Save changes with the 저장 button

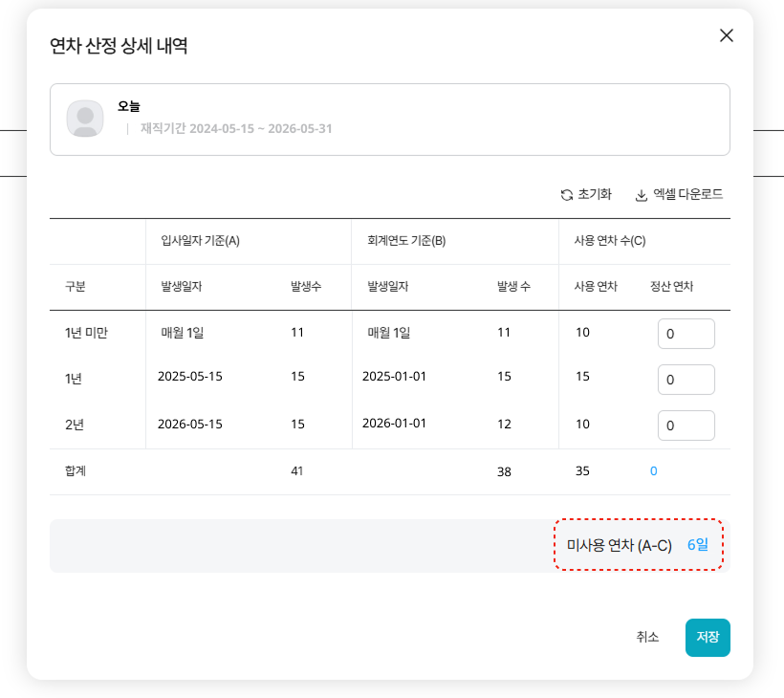coord(708,638)
